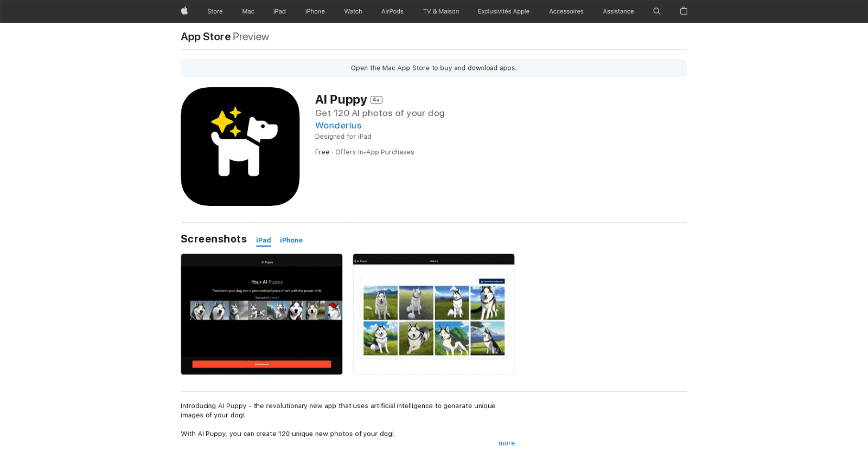
Task: Click the Apple logo icon
Action: click(x=184, y=11)
